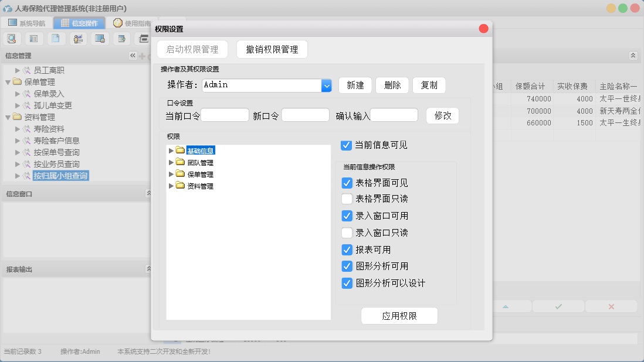This screenshot has width=644, height=362.
Task: Click the person with screen toolbar icon
Action: click(78, 39)
